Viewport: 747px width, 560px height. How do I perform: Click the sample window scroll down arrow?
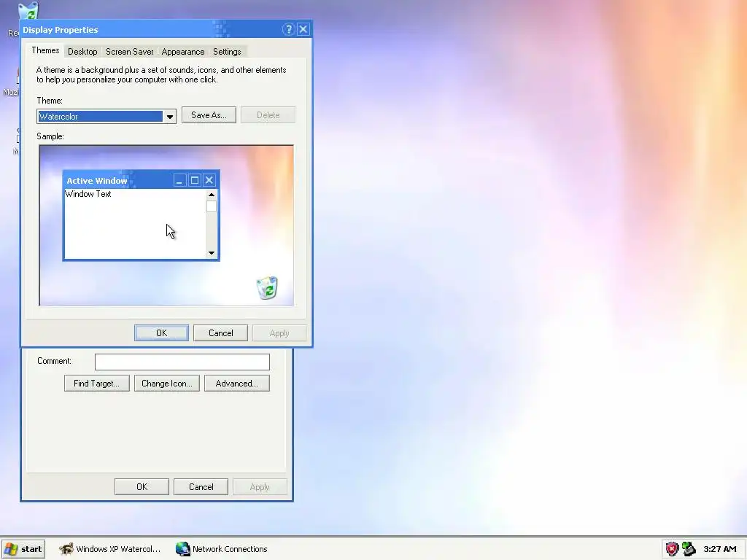pyautogui.click(x=212, y=253)
